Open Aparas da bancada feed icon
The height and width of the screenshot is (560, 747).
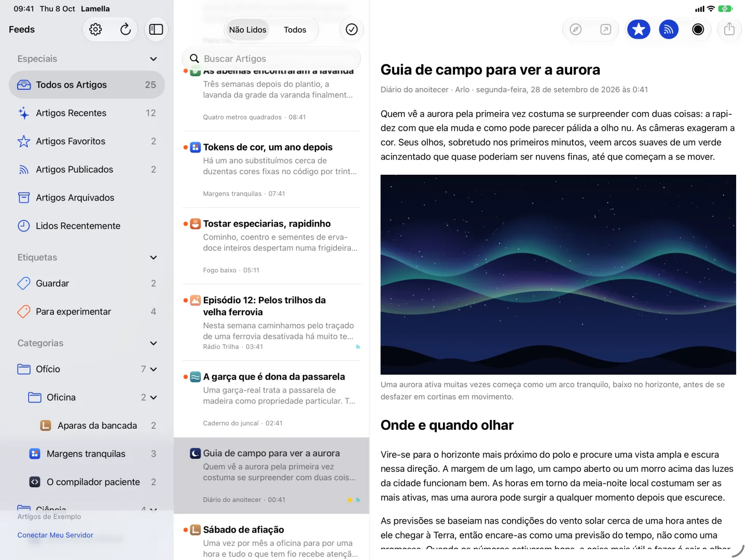(x=46, y=426)
